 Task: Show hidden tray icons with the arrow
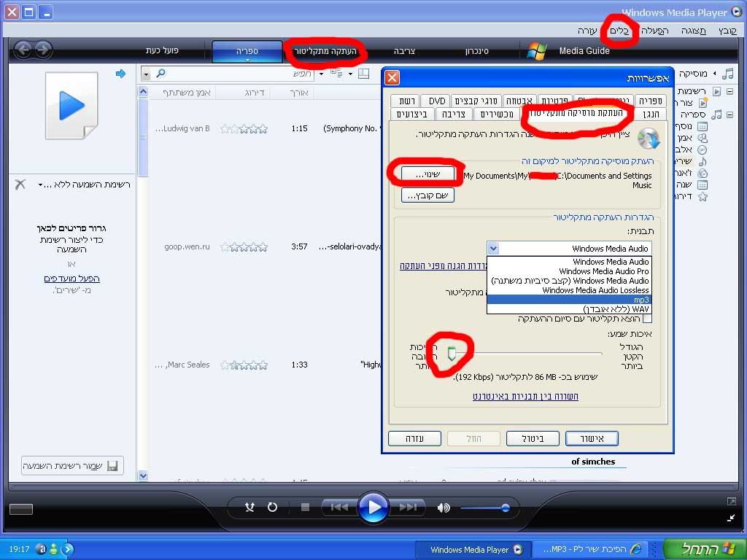point(68,549)
